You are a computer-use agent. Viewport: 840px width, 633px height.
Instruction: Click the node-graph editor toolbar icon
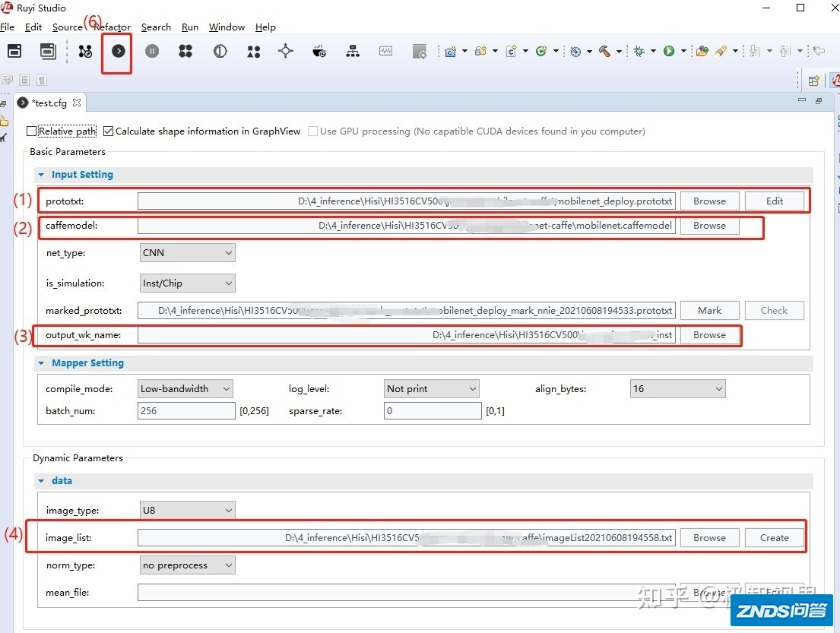click(x=85, y=51)
